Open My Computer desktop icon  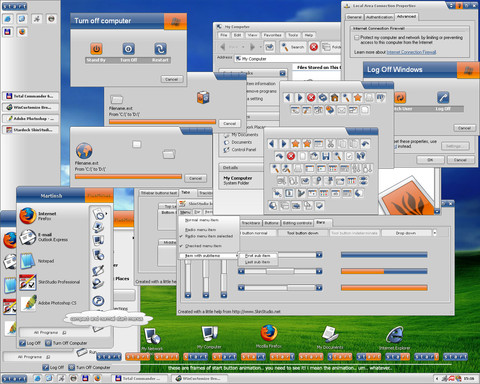[x=209, y=337]
